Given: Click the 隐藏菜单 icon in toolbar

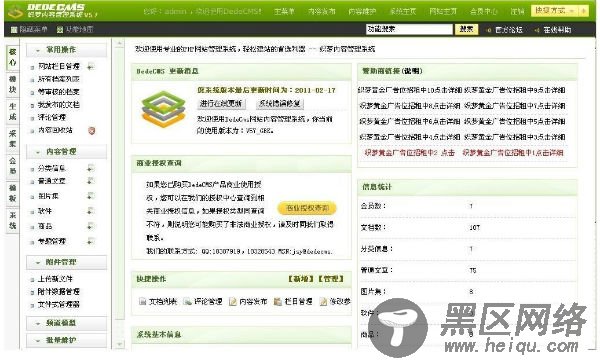Looking at the screenshot, I should coord(14,29).
